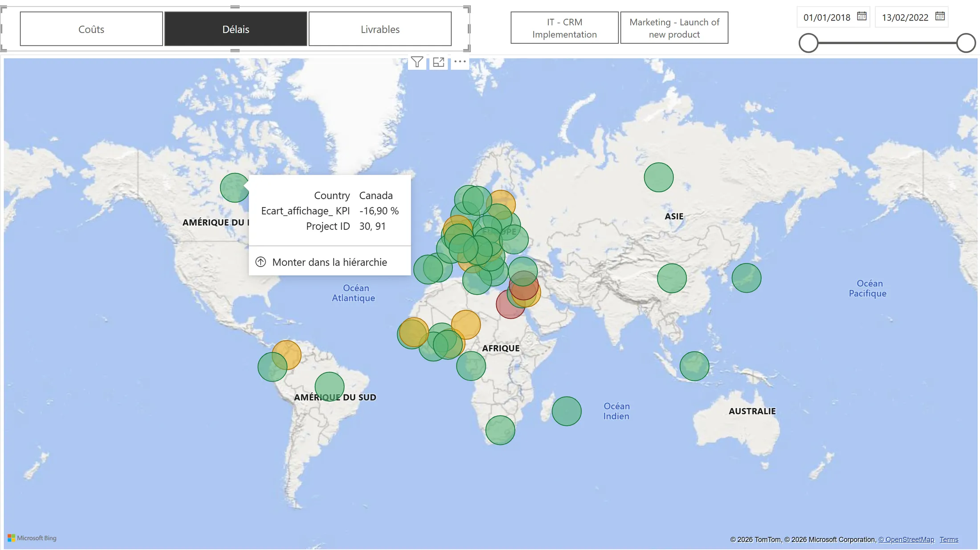Select the Délais tab
This screenshot has height=550, width=980.
tap(236, 29)
